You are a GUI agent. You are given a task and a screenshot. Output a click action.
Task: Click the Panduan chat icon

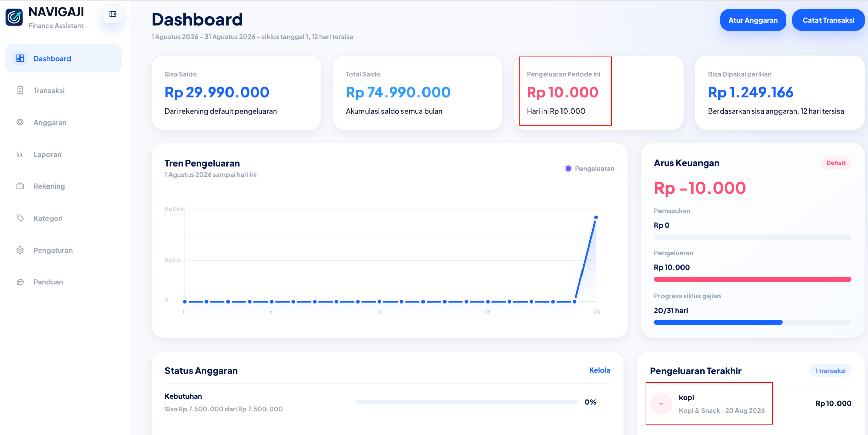pyautogui.click(x=20, y=282)
